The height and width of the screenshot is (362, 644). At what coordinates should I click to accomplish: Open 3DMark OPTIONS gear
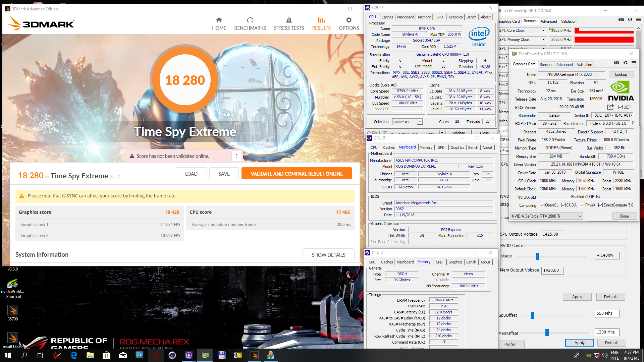click(349, 20)
